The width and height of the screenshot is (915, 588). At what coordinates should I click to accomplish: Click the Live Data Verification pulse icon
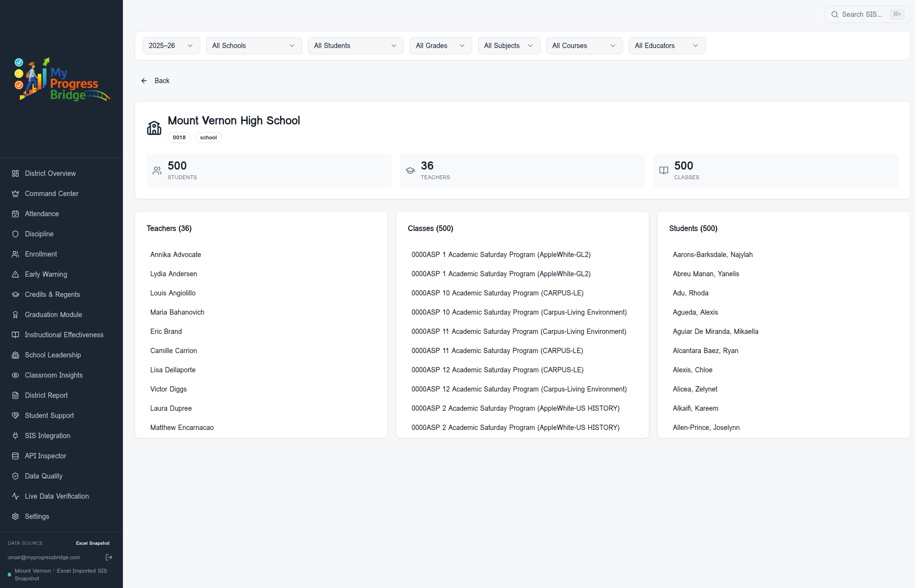(15, 496)
